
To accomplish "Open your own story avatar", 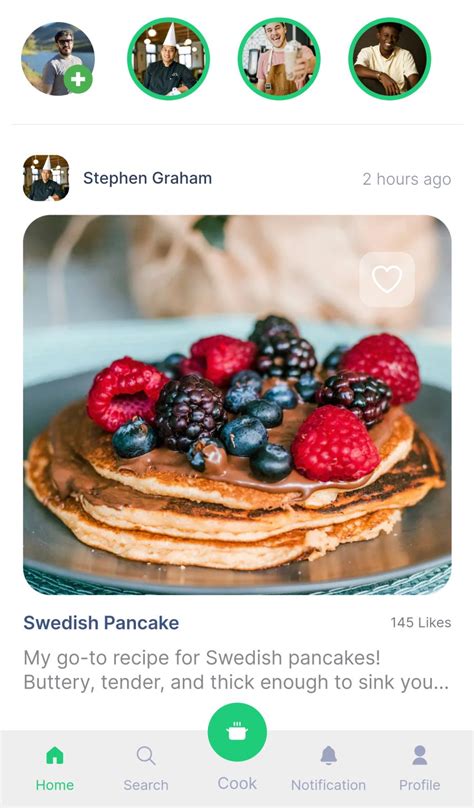I will pyautogui.click(x=58, y=59).
